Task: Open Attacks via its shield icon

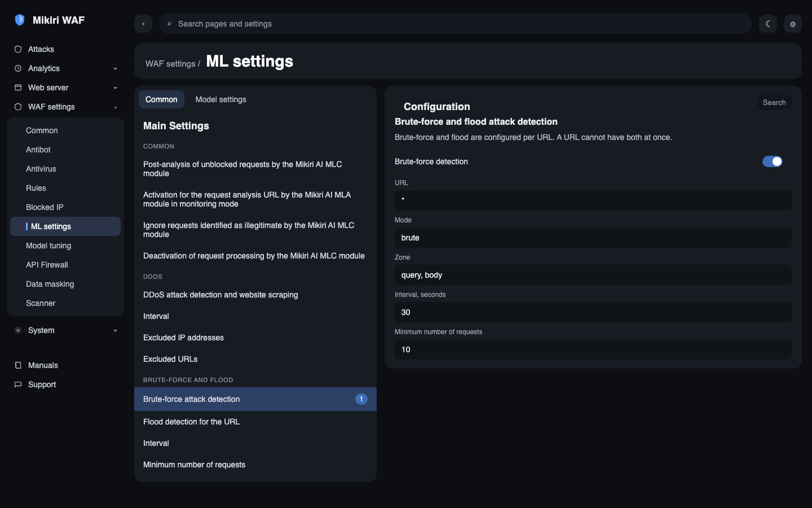Action: (18, 49)
